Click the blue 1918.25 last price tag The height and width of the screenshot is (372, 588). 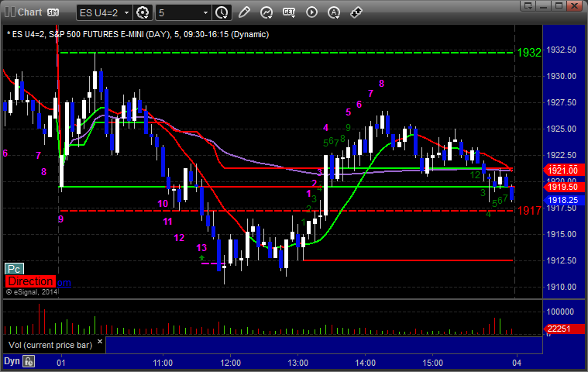[562, 200]
